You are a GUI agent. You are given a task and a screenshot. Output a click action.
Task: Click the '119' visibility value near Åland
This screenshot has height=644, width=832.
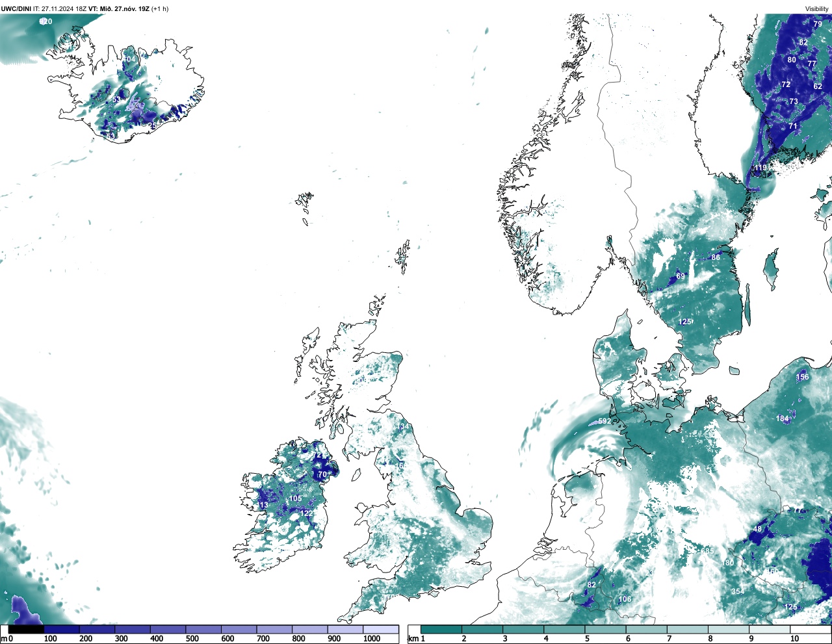pyautogui.click(x=760, y=168)
